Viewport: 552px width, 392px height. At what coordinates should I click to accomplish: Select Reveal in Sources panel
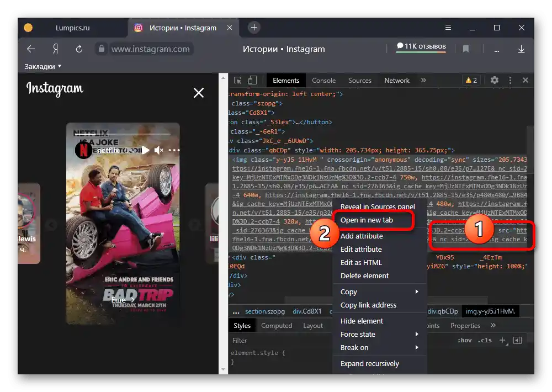click(378, 206)
